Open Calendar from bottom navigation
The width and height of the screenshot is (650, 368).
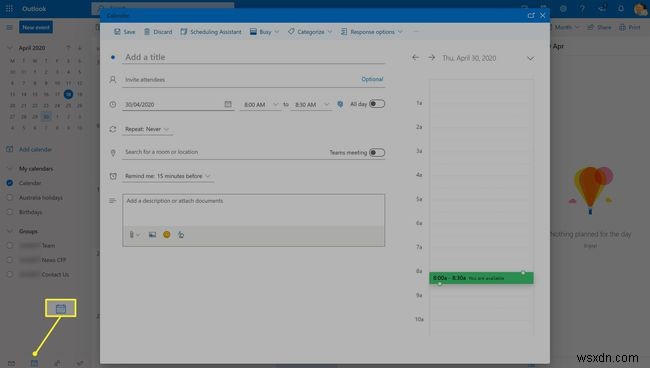pos(34,363)
